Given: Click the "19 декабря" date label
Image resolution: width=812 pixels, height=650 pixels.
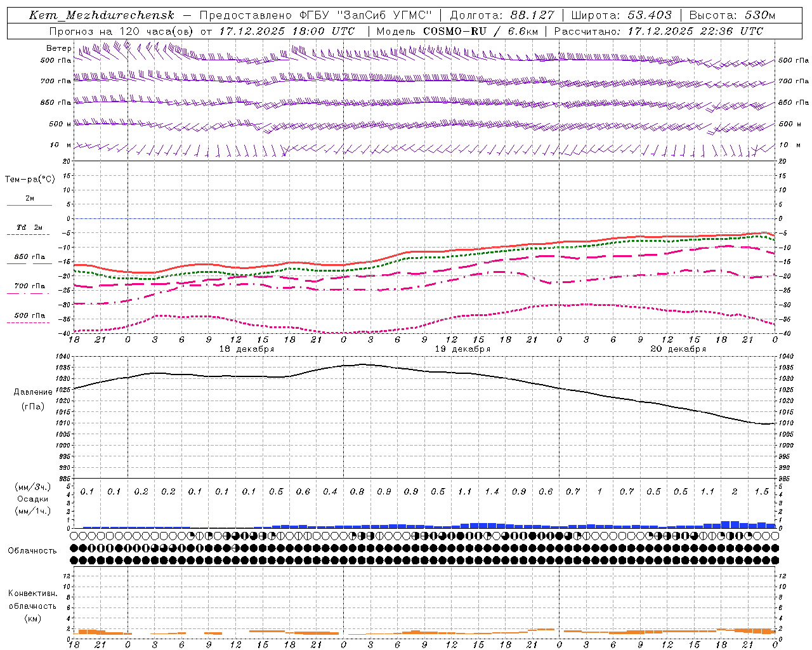Looking at the screenshot, I should pyautogui.click(x=462, y=348).
